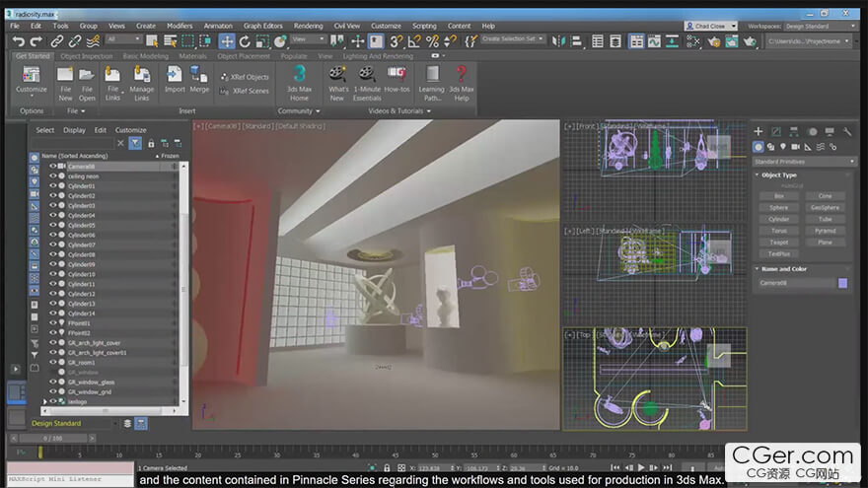The image size is (868, 488).
Task: Click the render teapot icon
Action: [x=750, y=41]
